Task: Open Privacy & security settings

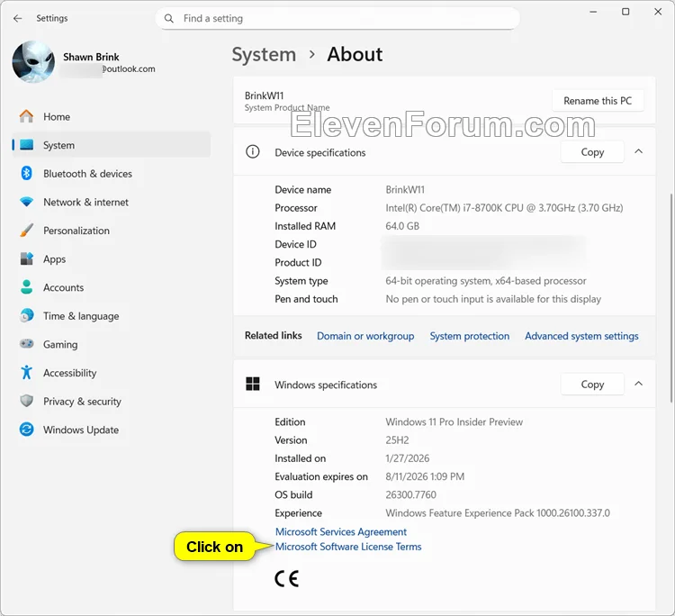Action: (111, 401)
